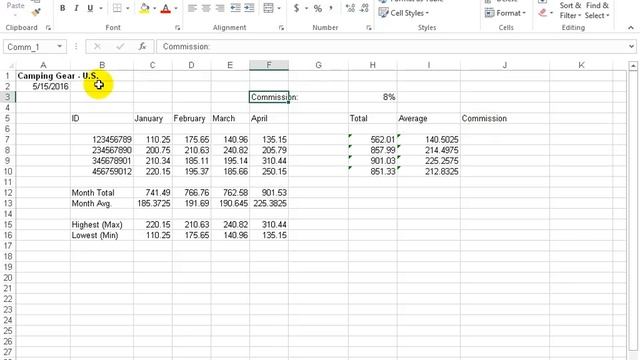Select row 3 header
Image resolution: width=640 pixels, height=360 pixels.
pos(8,97)
